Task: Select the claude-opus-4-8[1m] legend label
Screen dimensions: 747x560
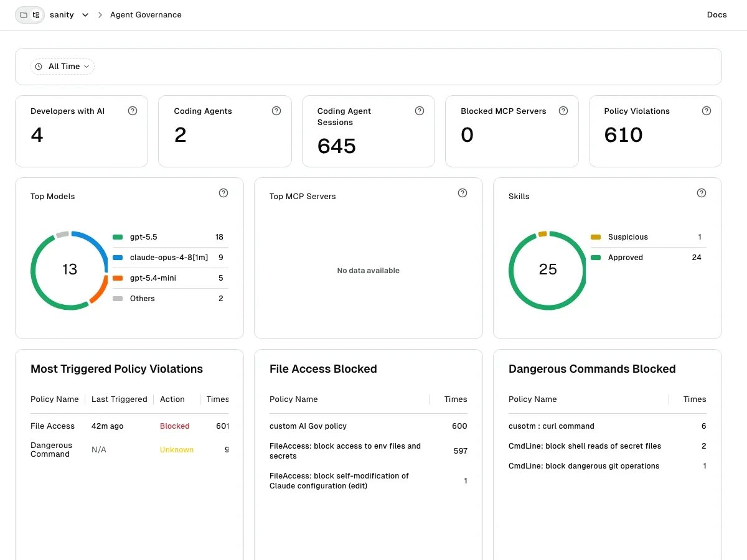Action: [168, 258]
